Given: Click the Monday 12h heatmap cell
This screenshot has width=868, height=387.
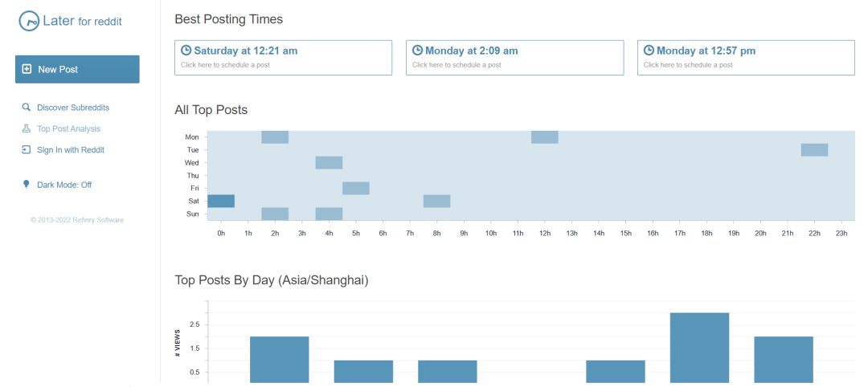Looking at the screenshot, I should point(545,136).
